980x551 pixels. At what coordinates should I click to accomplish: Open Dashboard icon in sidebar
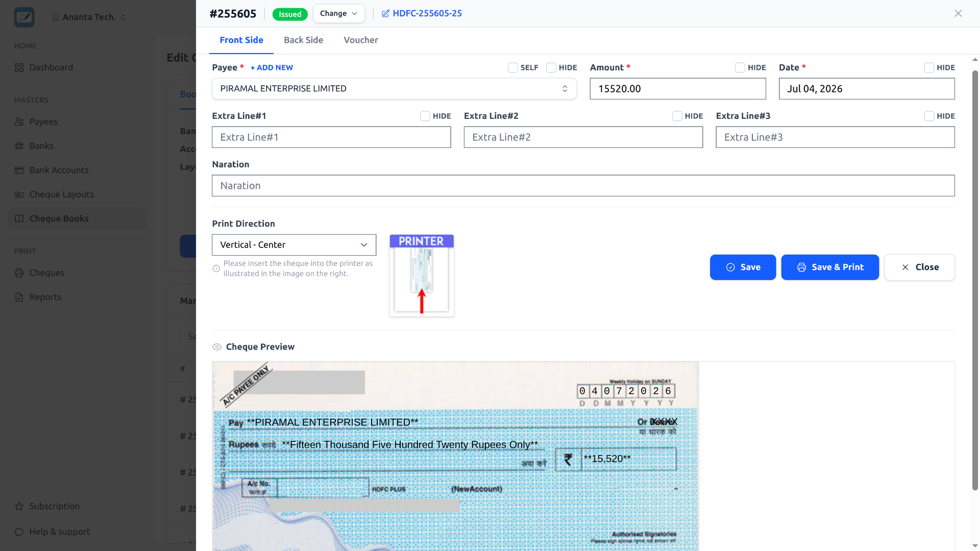click(x=19, y=67)
